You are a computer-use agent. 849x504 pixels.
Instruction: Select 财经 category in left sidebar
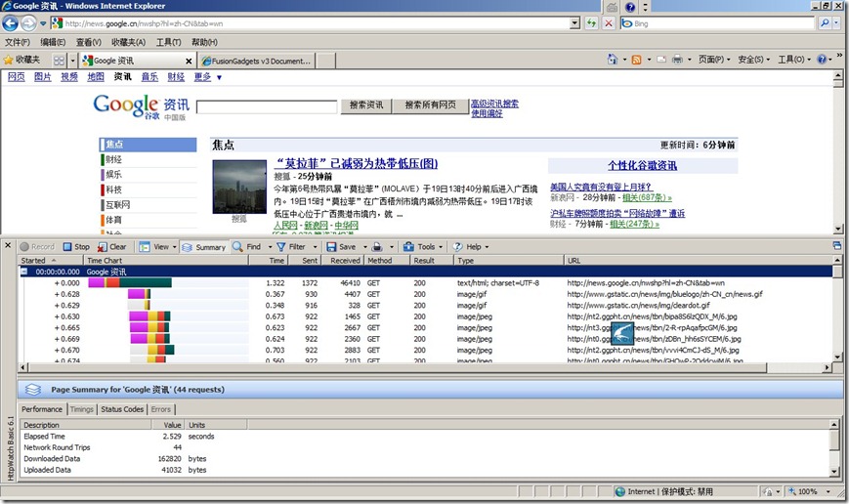click(113, 159)
